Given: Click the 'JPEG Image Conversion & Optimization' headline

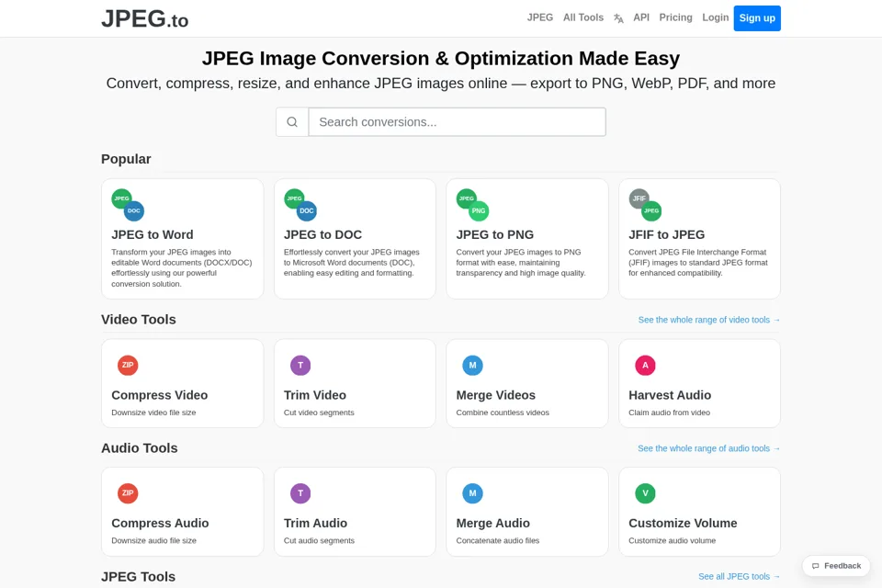Looking at the screenshot, I should (441, 59).
